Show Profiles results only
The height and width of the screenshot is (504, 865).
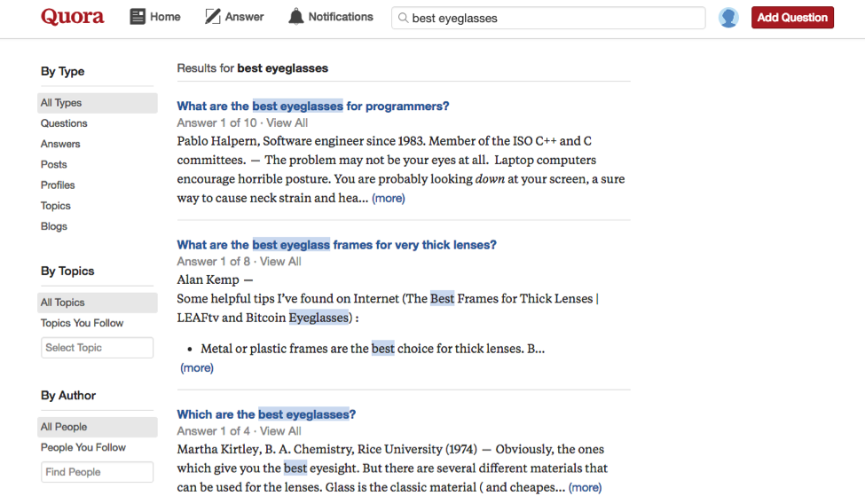58,185
